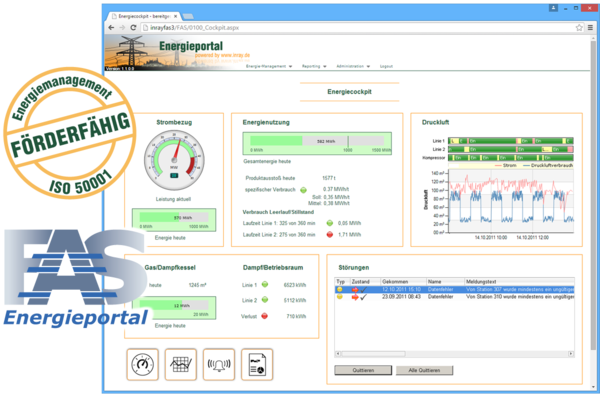Select second Datenfehler row dated 23.09.2011
Viewport: 600px width, 394px height.
455,297
